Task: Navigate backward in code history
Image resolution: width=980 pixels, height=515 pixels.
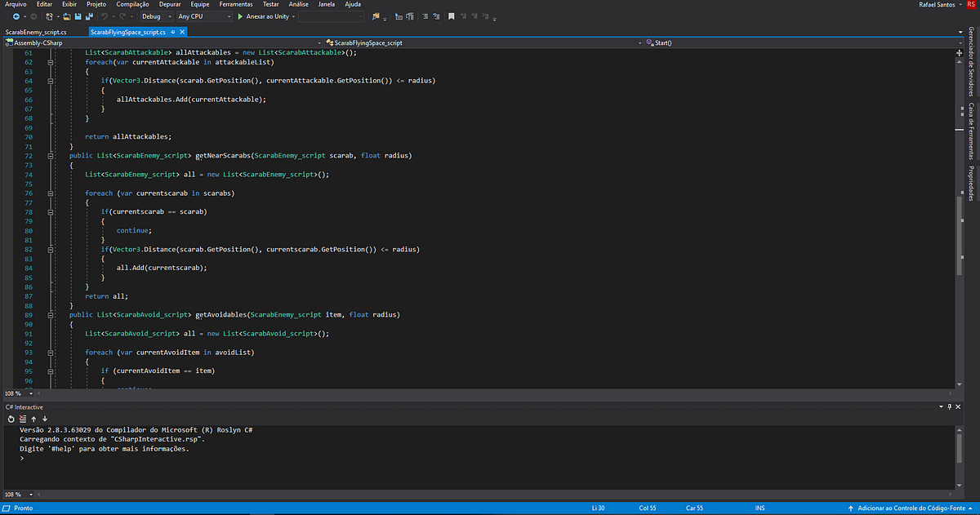Action: coord(16,16)
